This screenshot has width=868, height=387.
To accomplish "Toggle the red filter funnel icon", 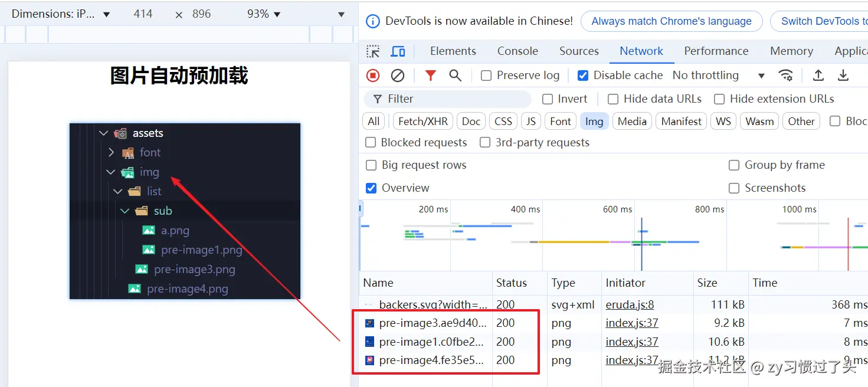I will click(431, 76).
